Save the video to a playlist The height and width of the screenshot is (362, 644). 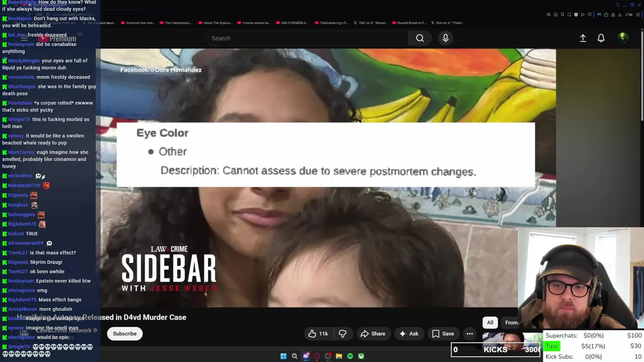[x=443, y=334]
